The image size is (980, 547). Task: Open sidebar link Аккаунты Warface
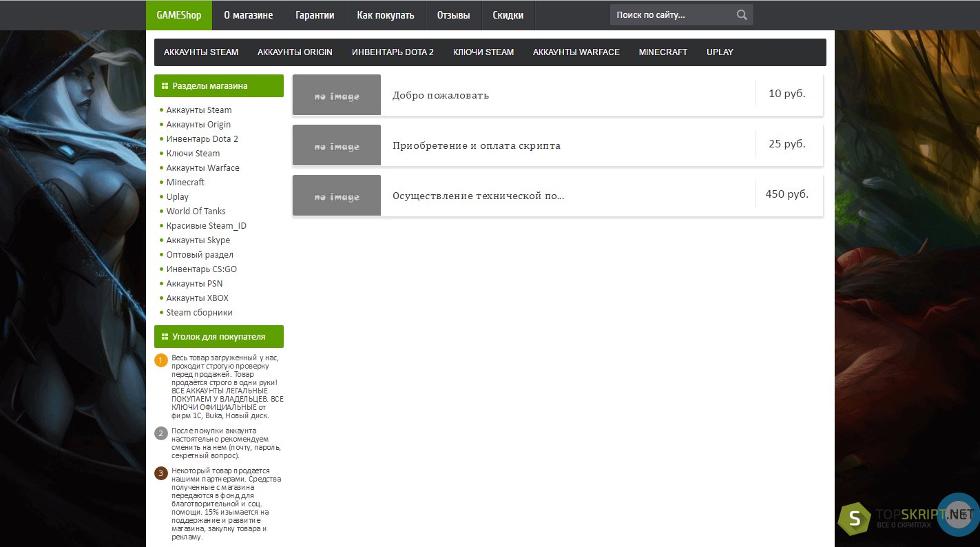[x=203, y=168]
